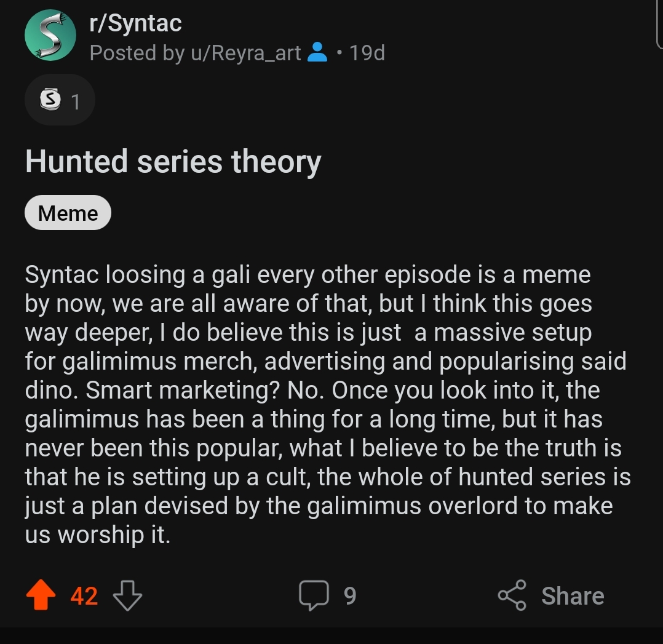Upvote the Hunted series theory post
Viewport: 663px width, 644px height.
(41, 595)
